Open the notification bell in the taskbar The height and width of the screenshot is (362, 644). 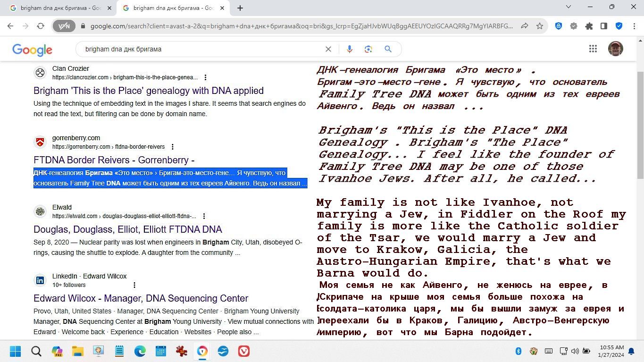[x=631, y=351]
